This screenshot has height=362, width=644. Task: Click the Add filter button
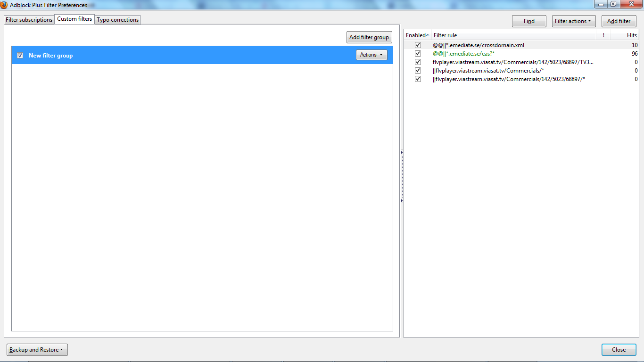coord(619,21)
